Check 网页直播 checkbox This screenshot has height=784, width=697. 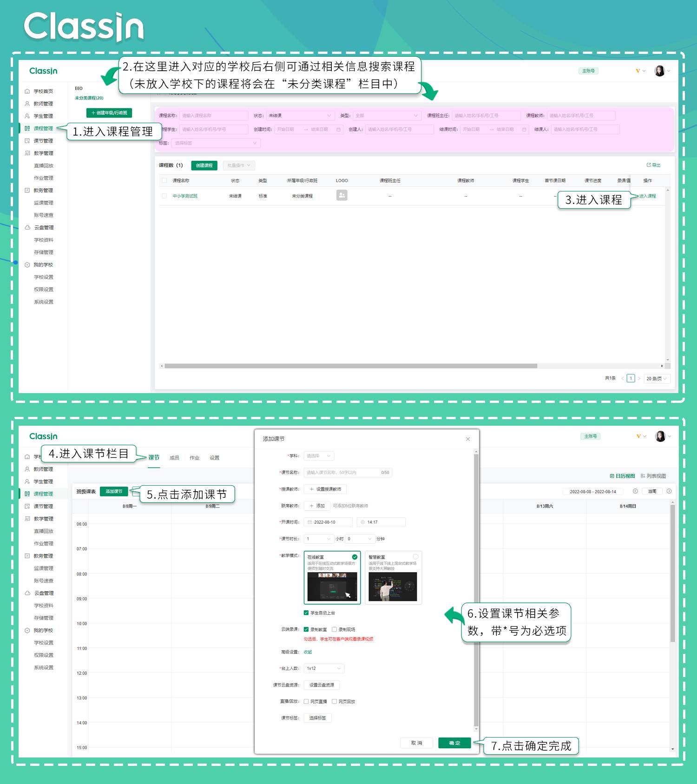tap(306, 701)
